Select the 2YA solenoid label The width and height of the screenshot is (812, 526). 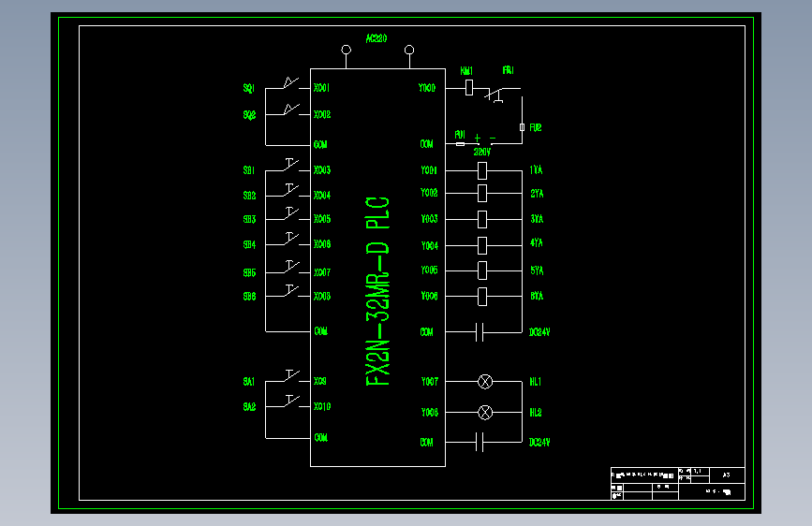click(537, 194)
